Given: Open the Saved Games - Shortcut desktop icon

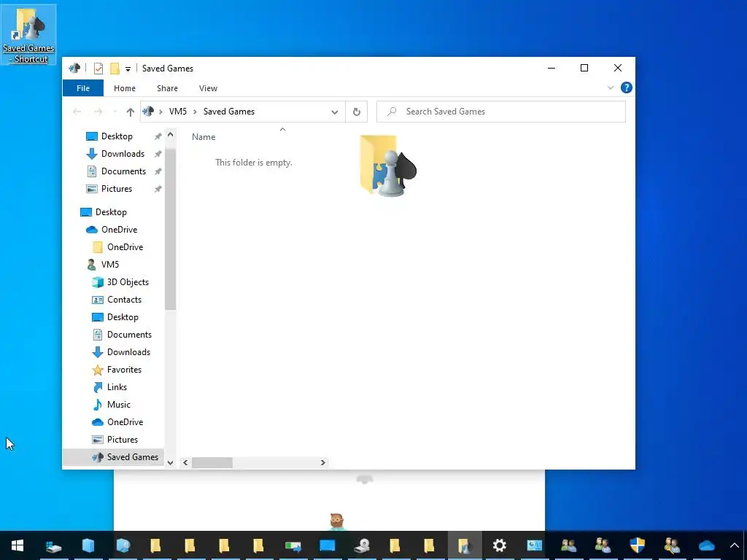Looking at the screenshot, I should click(28, 35).
